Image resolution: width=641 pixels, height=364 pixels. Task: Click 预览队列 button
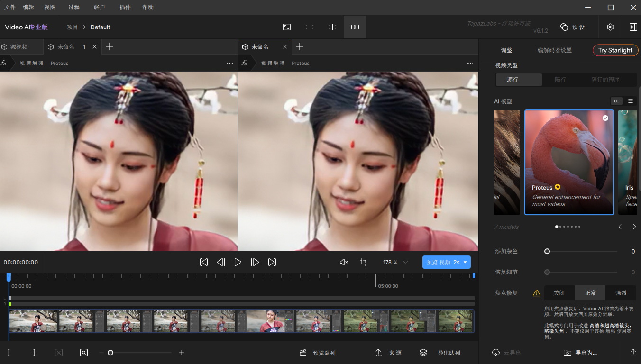pos(318,353)
